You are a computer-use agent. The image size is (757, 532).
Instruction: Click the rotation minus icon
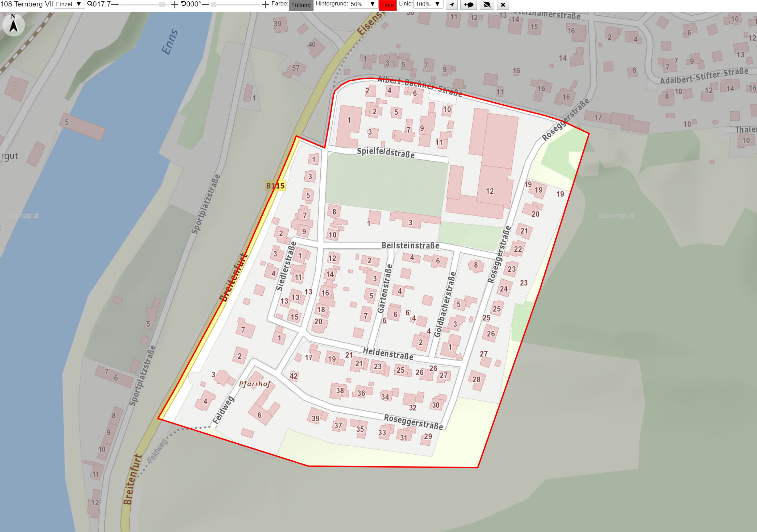pos(205,4)
